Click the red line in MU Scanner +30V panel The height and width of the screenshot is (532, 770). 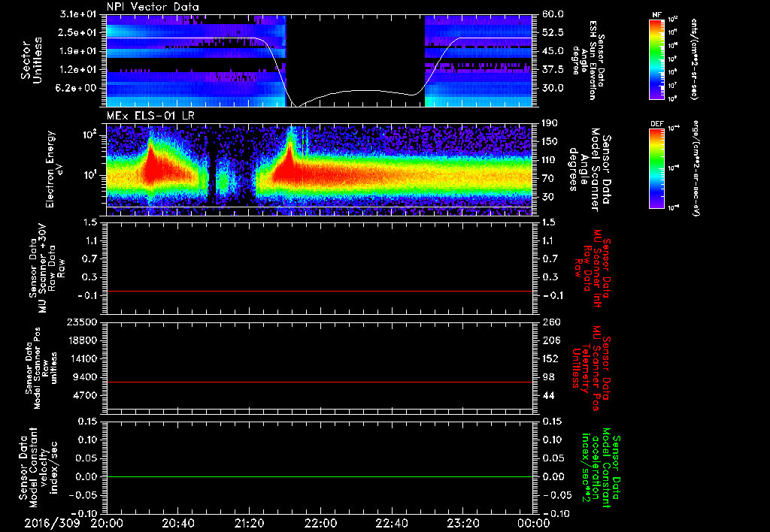(x=319, y=291)
